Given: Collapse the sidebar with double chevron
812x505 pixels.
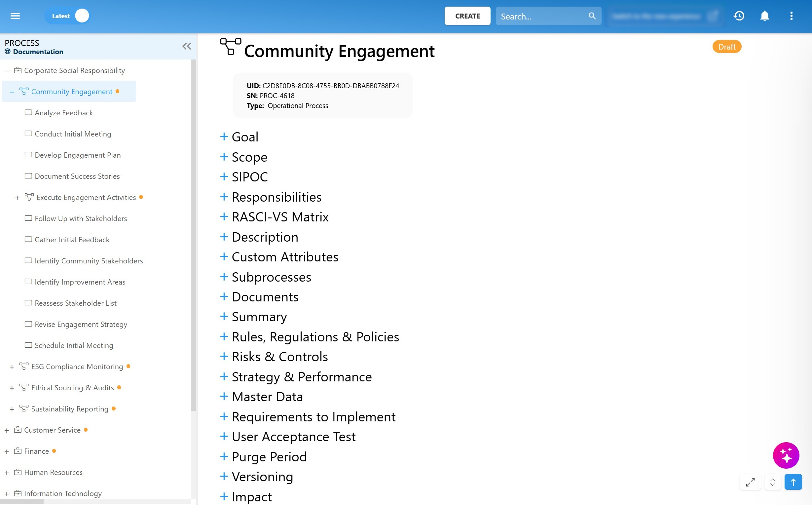Looking at the screenshot, I should 187,46.
